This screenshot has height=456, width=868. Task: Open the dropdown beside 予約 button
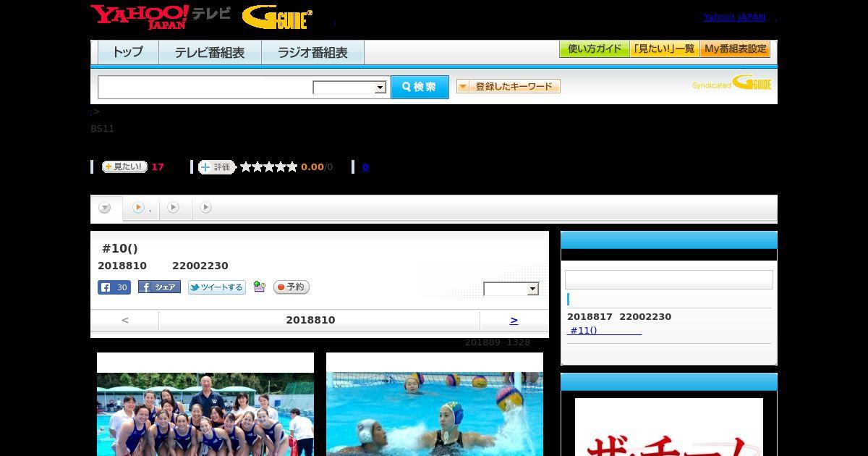pos(511,289)
